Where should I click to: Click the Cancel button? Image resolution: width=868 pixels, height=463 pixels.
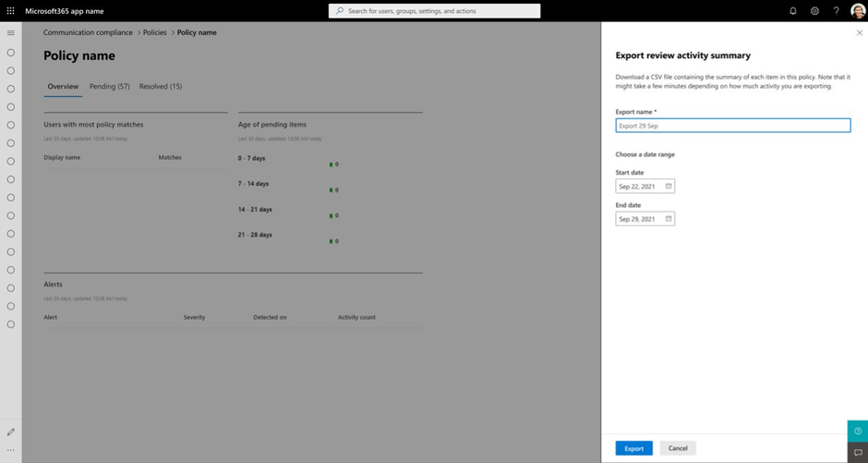[x=678, y=448]
